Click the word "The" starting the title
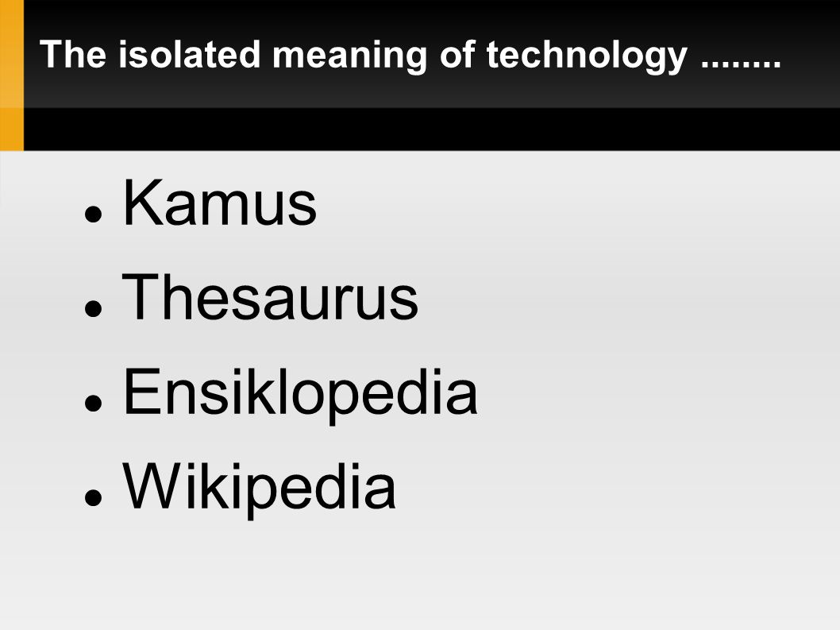The height and width of the screenshot is (630, 840). (73, 54)
